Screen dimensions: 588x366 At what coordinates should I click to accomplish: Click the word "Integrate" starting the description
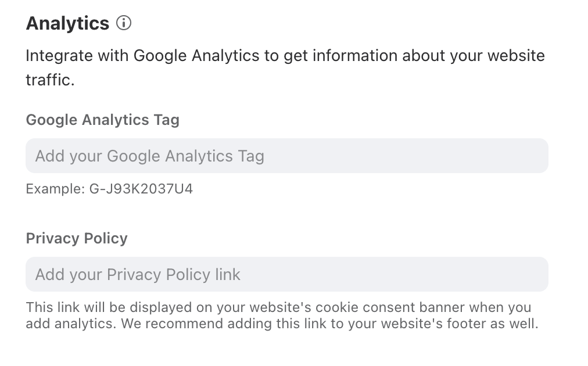pyautogui.click(x=59, y=56)
